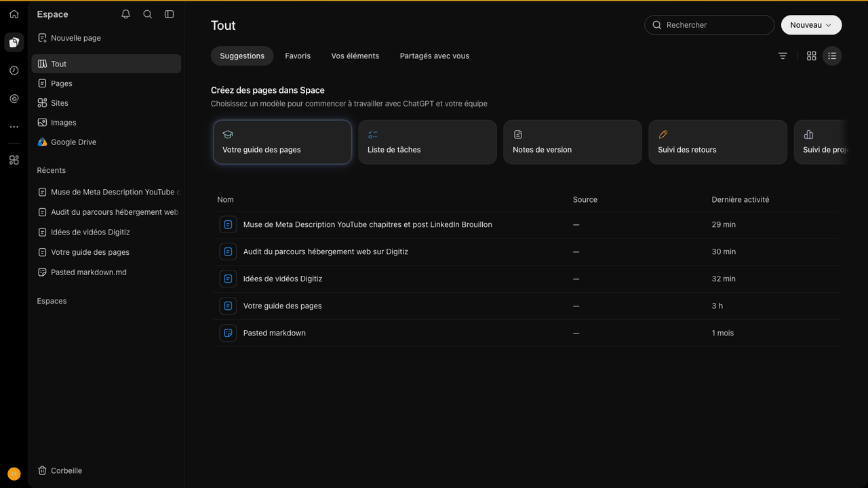The width and height of the screenshot is (868, 488).
Task: Open notifications bell icon
Action: pyautogui.click(x=125, y=14)
